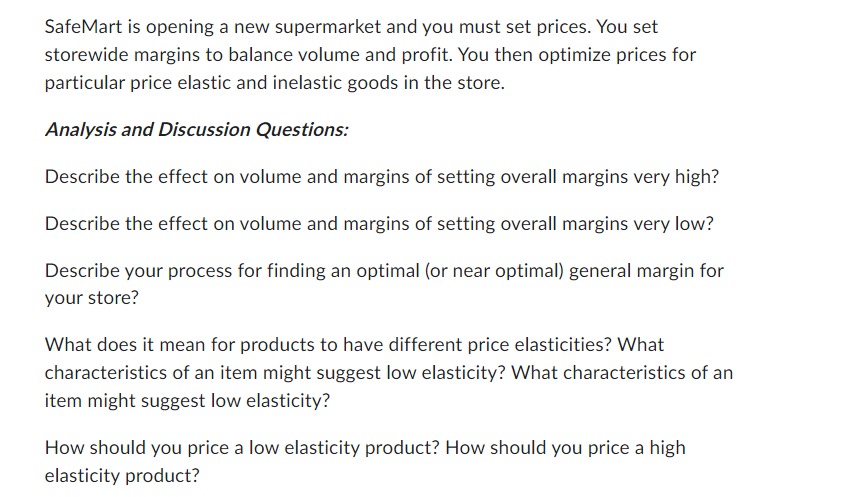Click the line "elasticity product?" at the bottom
This screenshot has height=497, width=851.
pos(122,476)
